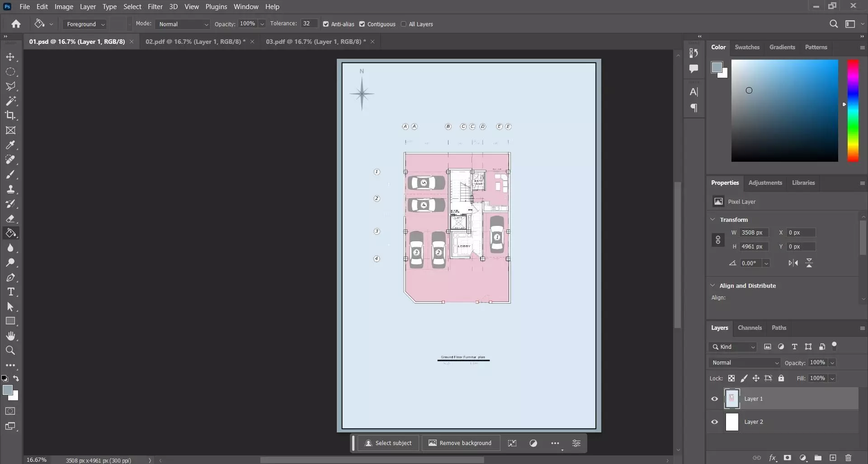Hide Layer 2 visibility eye
Viewport: 868px width, 464px height.
714,422
